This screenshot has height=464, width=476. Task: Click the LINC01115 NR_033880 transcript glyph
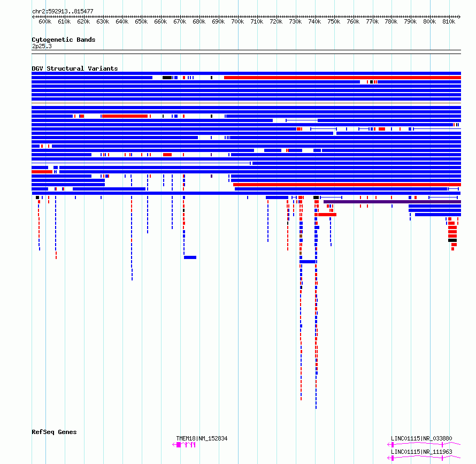point(424,445)
